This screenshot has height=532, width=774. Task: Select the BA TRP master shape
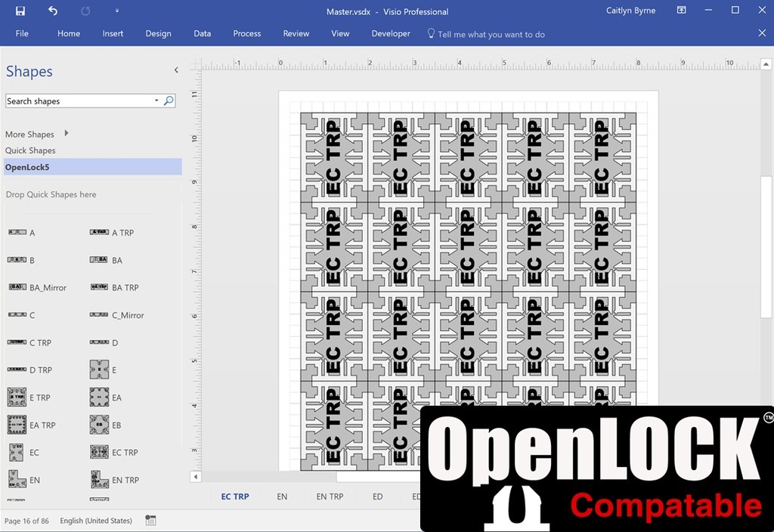pos(114,288)
